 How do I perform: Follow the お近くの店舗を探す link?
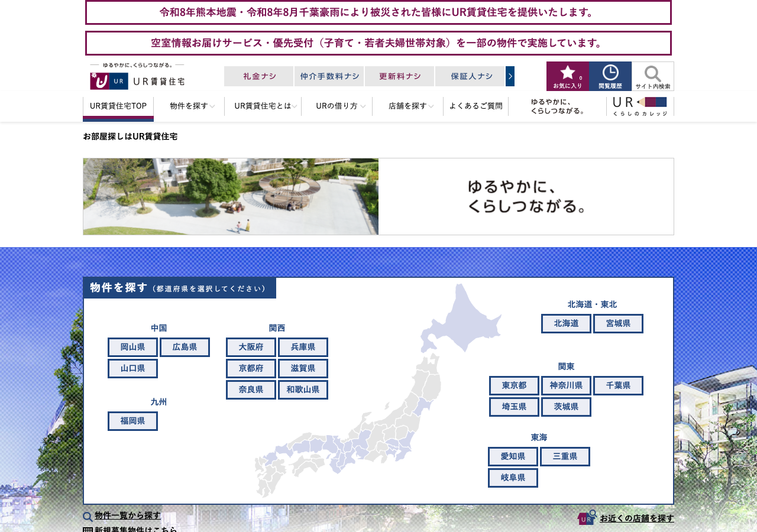pyautogui.click(x=637, y=518)
